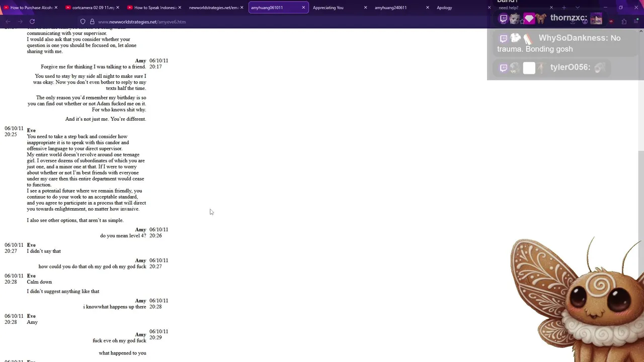Viewport: 644px width, 362px height.
Task: Click Amy's message 'i knowwhat happens up there'
Action: tap(115, 307)
